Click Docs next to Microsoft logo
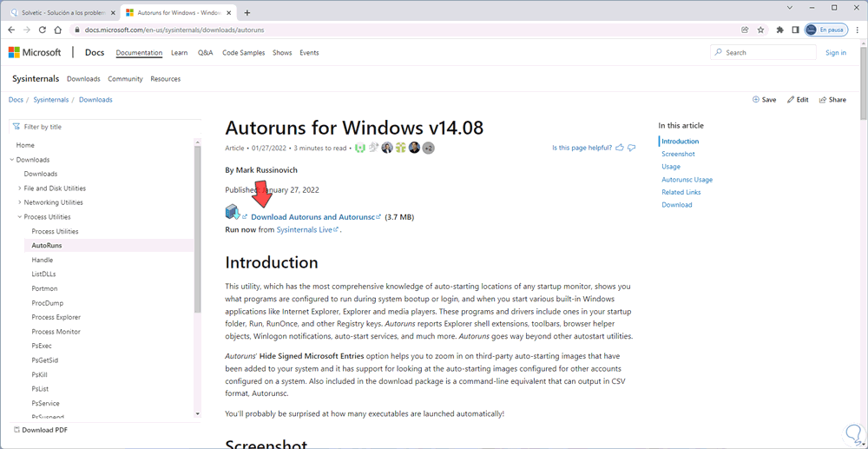This screenshot has width=868, height=449. coord(95,53)
